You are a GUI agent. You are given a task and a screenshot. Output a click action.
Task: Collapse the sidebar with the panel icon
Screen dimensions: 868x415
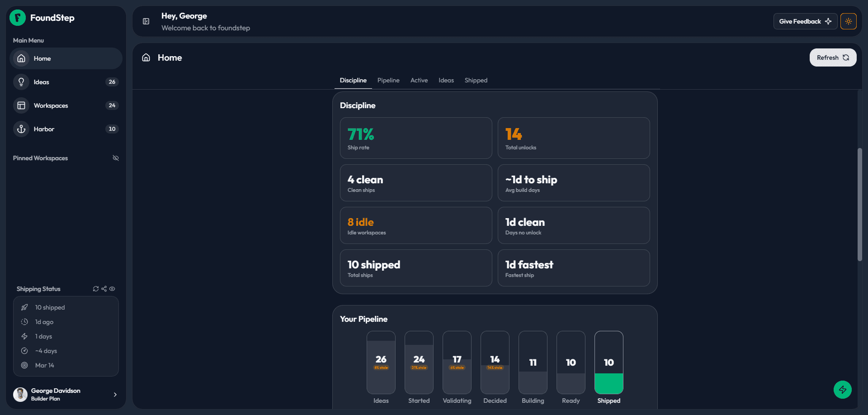146,21
